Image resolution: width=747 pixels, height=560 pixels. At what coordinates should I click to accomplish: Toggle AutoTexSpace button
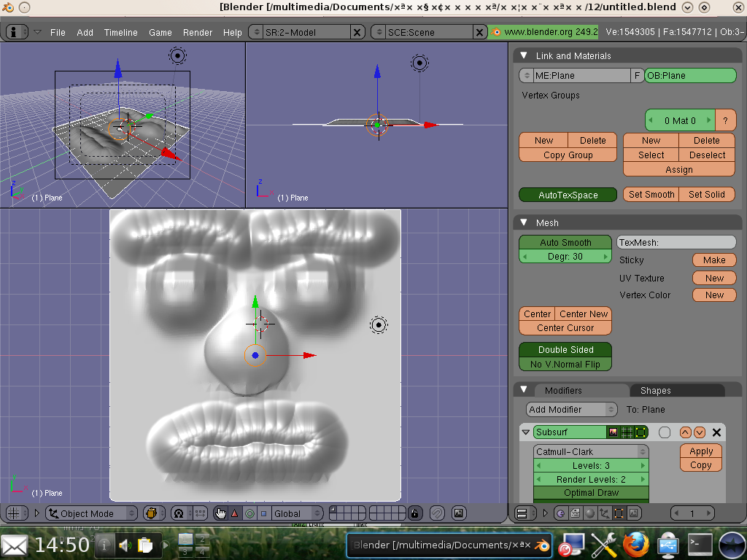(x=568, y=195)
